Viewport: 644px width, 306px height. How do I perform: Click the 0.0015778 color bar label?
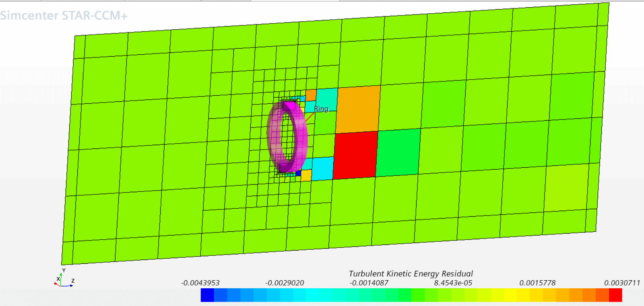(537, 283)
